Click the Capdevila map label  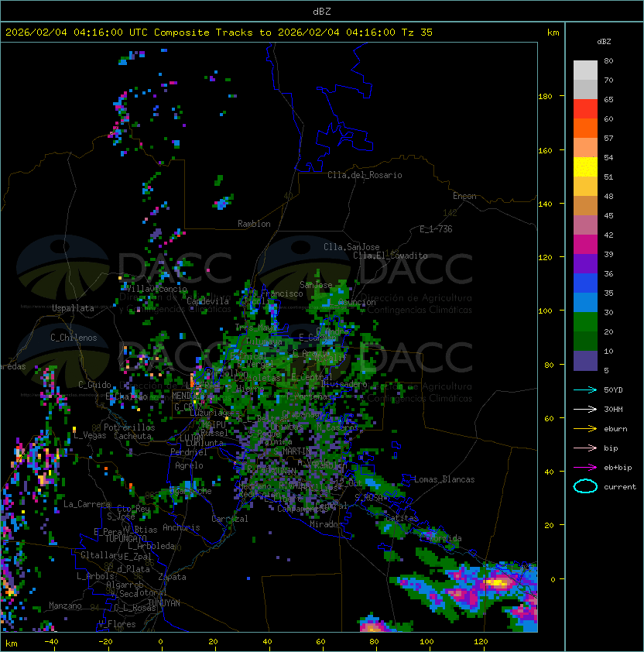[x=207, y=301]
